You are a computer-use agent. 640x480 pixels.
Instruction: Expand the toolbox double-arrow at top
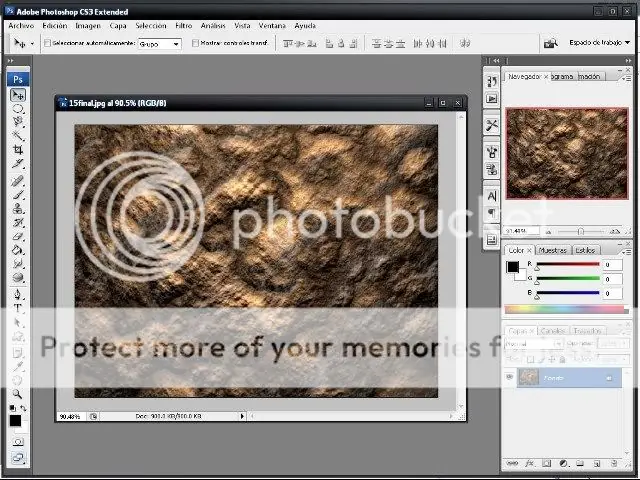(x=11, y=60)
